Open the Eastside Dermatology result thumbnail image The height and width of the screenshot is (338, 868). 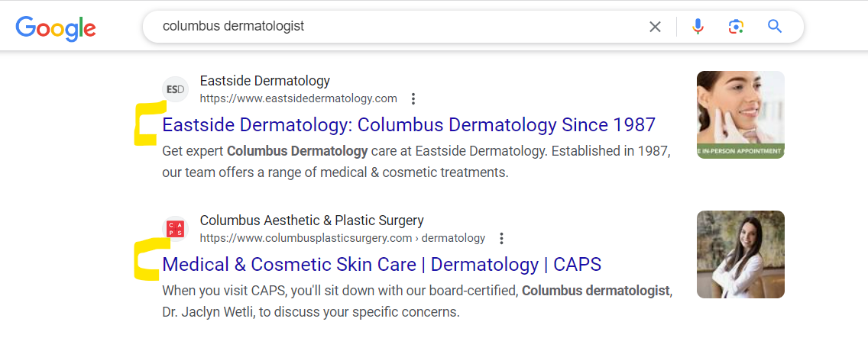tap(740, 114)
